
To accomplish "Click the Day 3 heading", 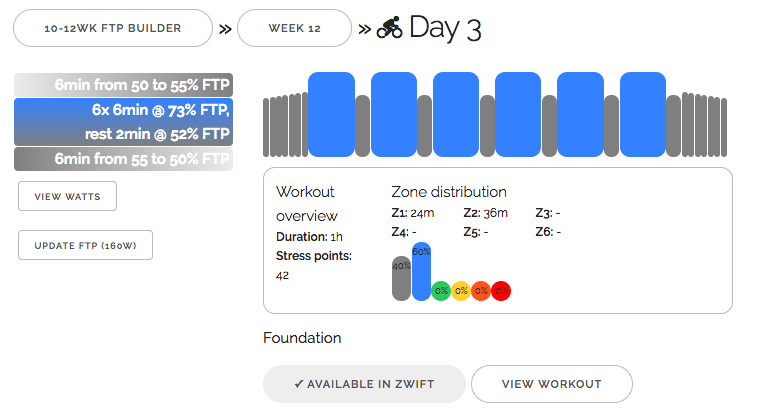I will coord(445,28).
